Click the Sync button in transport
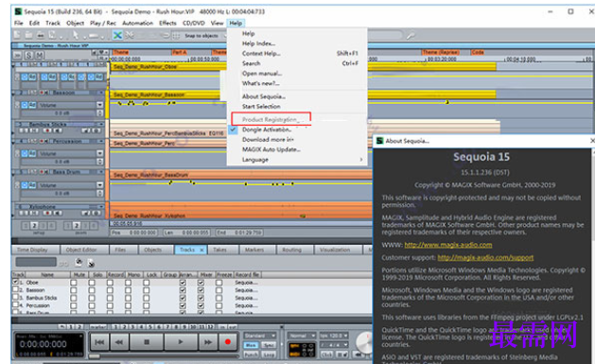The image size is (595, 364). pos(269,345)
